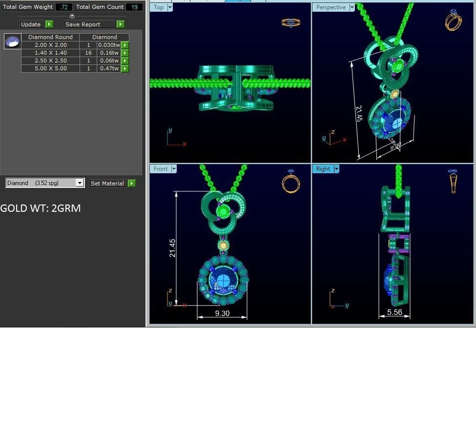Click the 5.56 dimension in the Right view
This screenshot has width=476, height=448.
point(394,312)
